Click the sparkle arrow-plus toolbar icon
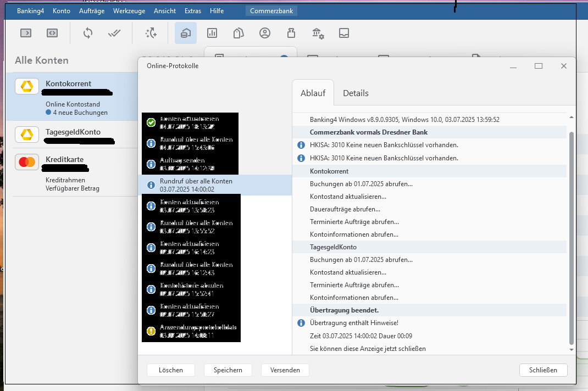Viewport: 588px width, 391px height. tap(151, 33)
